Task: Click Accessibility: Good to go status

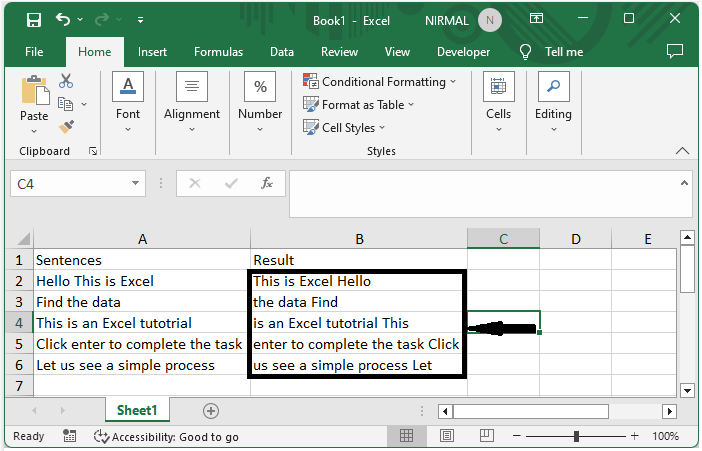Action: [167, 437]
